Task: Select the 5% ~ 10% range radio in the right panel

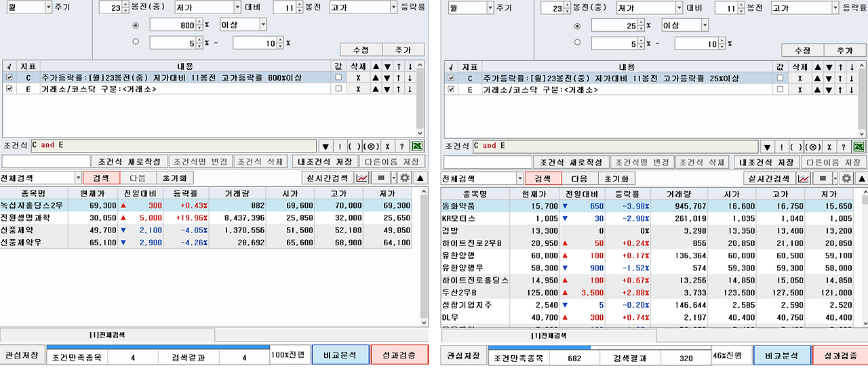Action: 578,43
